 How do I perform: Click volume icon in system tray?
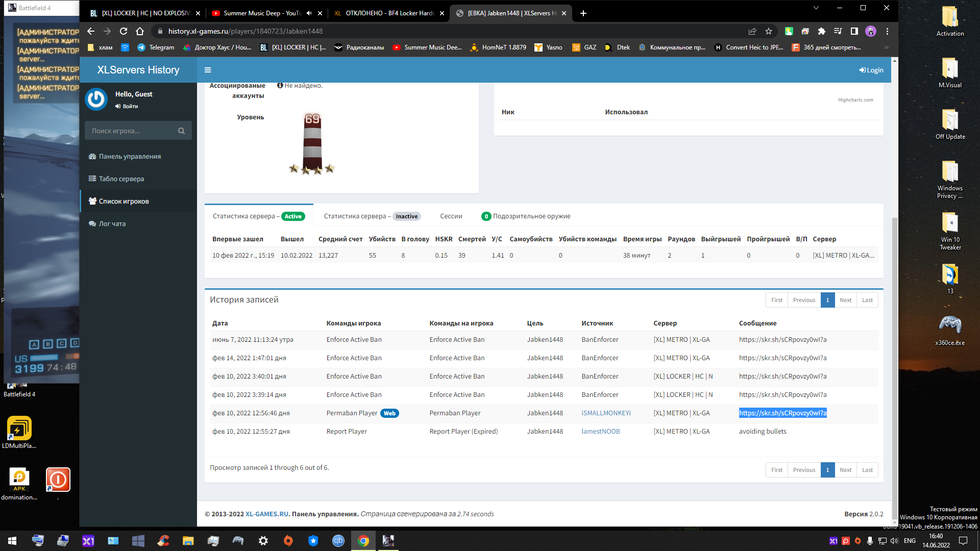click(894, 541)
